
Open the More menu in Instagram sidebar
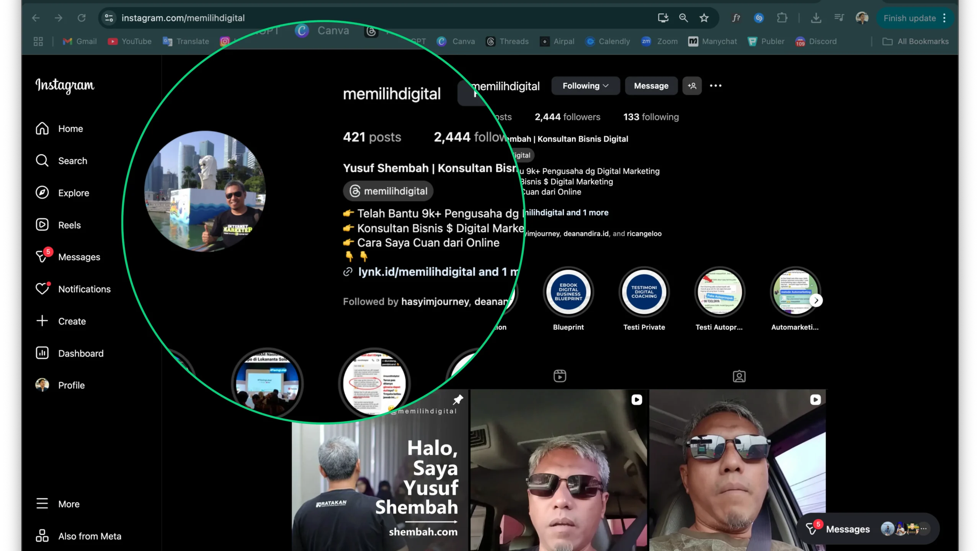coord(58,504)
